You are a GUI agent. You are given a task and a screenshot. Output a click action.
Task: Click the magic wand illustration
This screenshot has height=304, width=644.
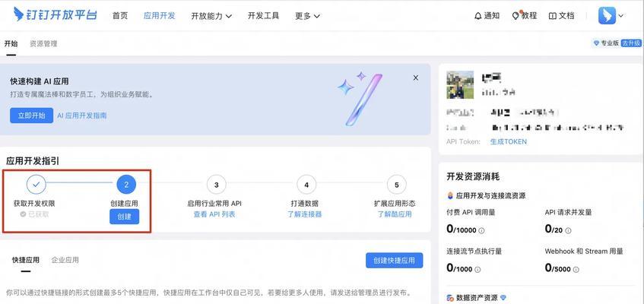tap(360, 99)
